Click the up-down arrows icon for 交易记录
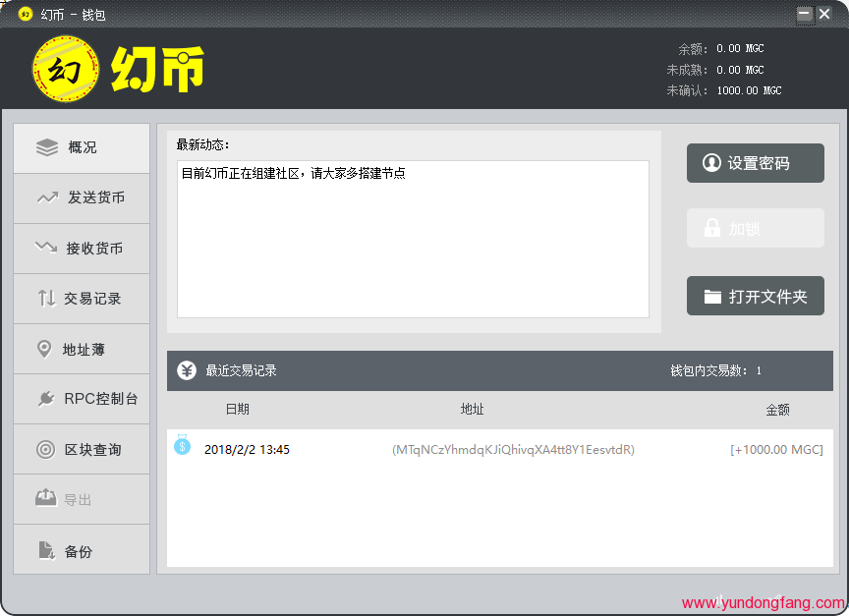 46,298
